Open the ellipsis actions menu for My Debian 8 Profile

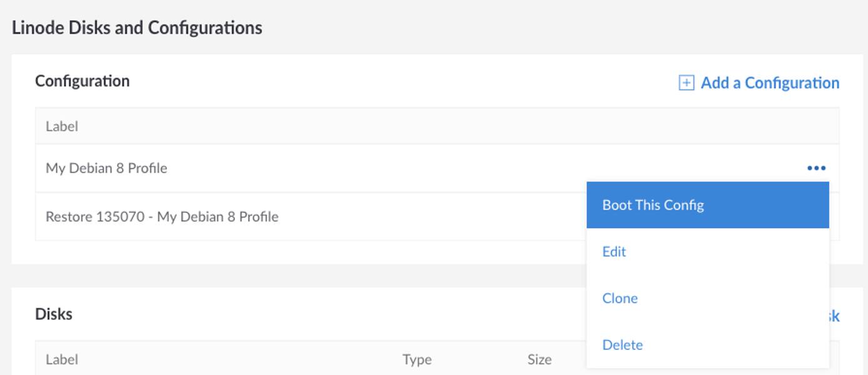[817, 167]
